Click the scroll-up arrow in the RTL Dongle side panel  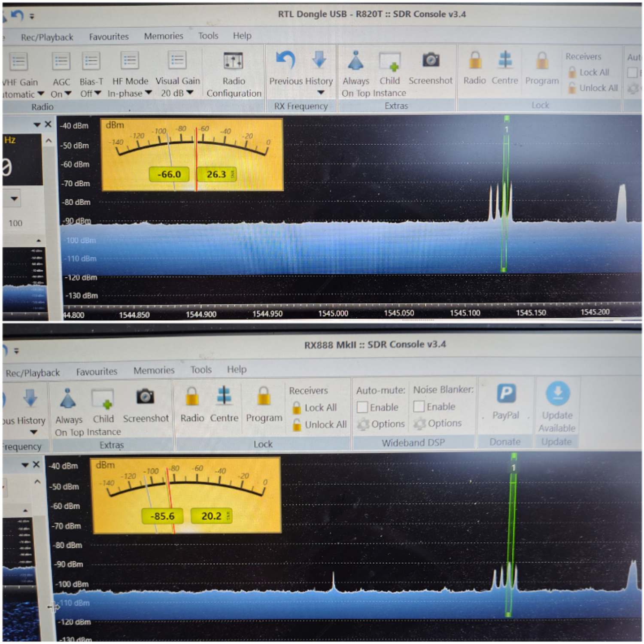[x=49, y=141]
